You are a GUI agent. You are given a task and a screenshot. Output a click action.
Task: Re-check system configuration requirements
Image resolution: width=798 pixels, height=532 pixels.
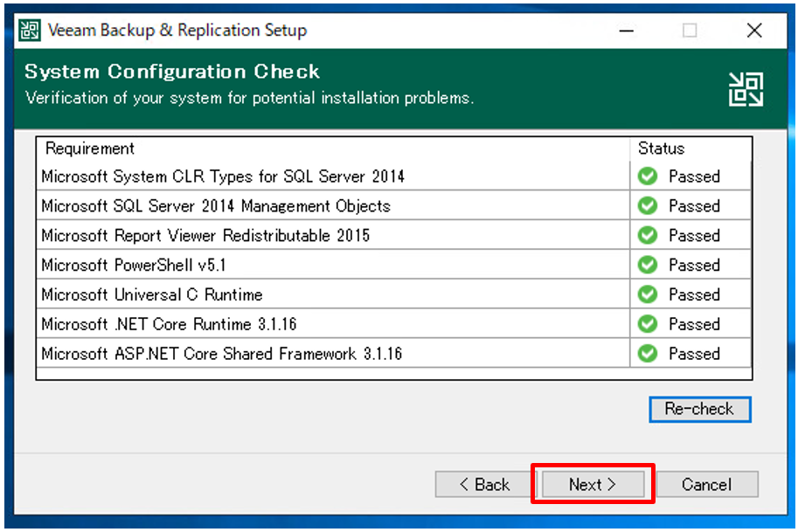(700, 409)
